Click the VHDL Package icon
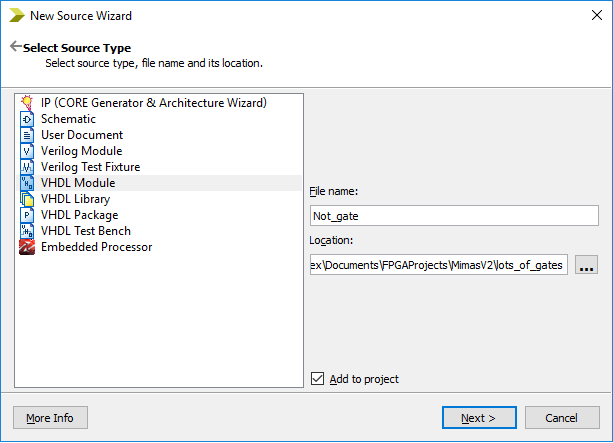 coord(27,215)
